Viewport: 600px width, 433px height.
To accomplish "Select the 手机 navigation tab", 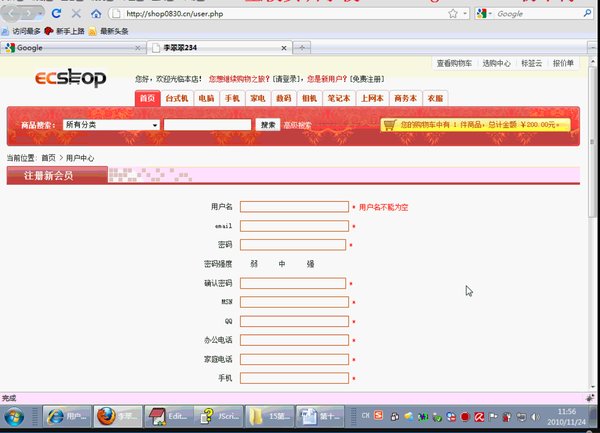I will point(232,98).
